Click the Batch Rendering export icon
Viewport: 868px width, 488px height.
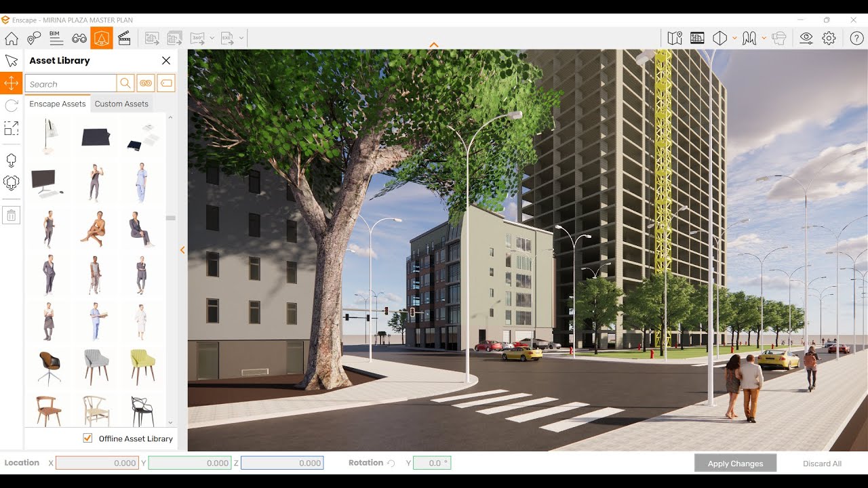coord(175,38)
